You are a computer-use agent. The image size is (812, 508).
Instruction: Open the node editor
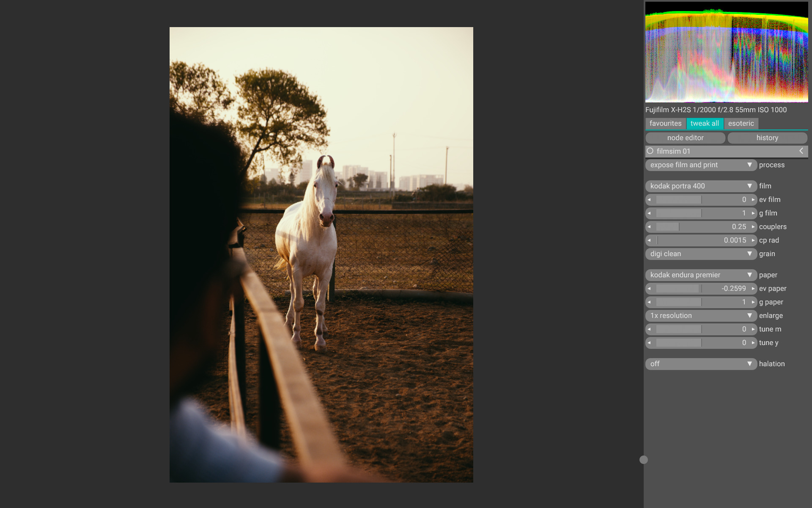coord(685,138)
